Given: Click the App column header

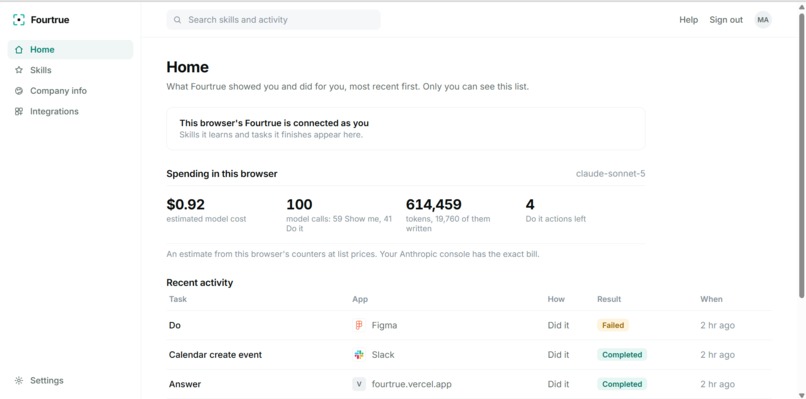Looking at the screenshot, I should 360,299.
